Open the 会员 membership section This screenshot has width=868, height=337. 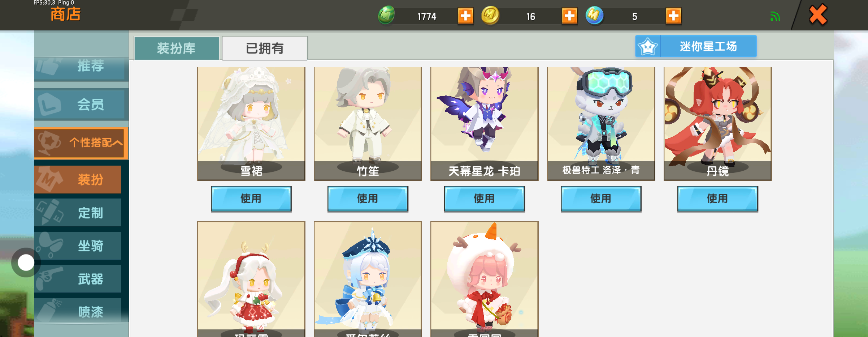pos(81,104)
